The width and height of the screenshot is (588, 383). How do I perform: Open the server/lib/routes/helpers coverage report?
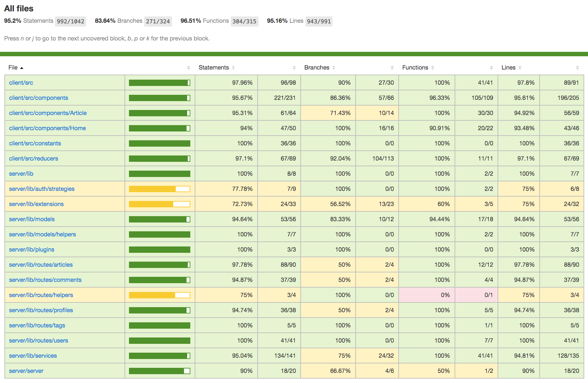[x=41, y=295]
